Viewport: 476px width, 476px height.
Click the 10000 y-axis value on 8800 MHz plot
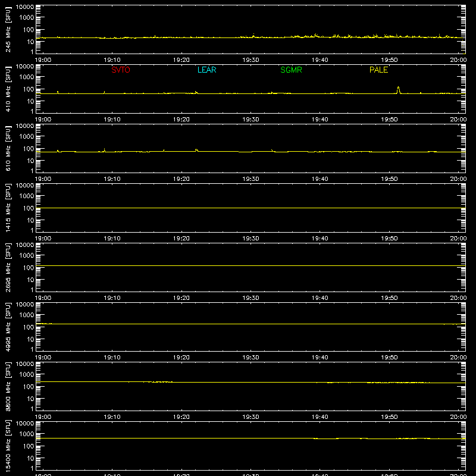tap(25, 364)
